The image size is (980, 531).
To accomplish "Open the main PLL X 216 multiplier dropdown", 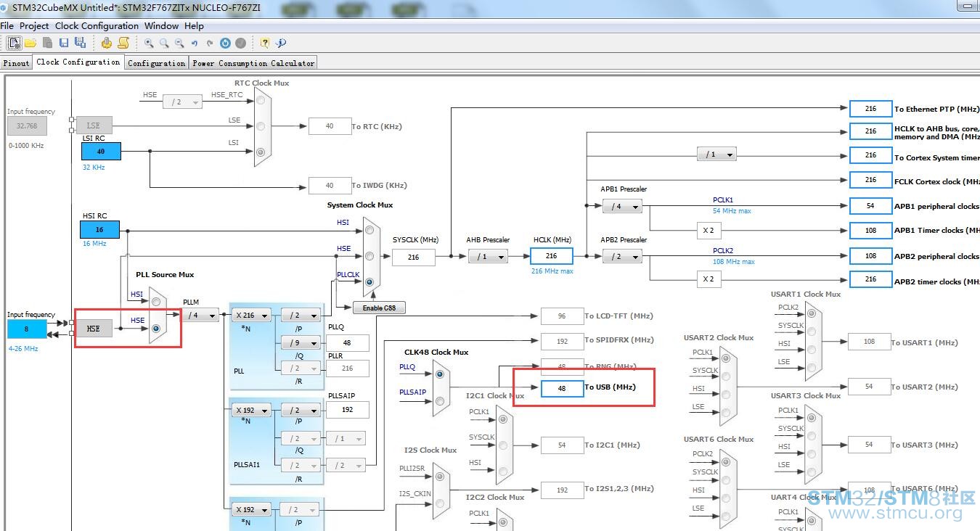I will click(x=252, y=316).
